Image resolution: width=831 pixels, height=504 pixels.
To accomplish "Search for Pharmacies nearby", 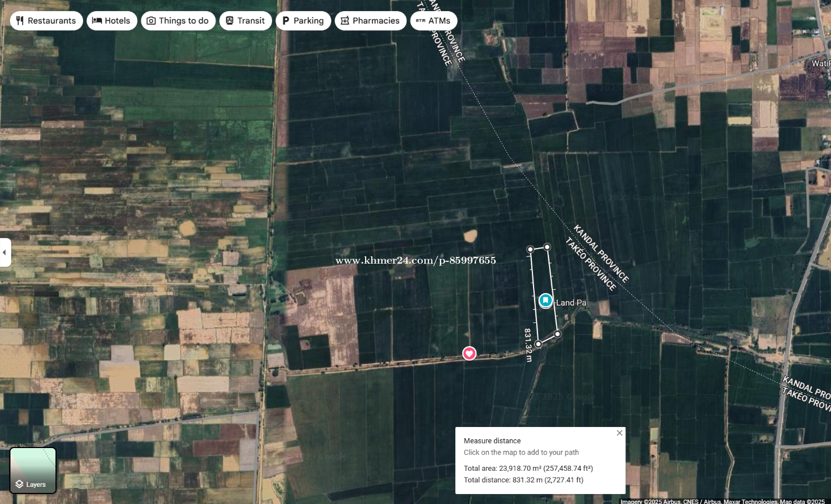I will [x=370, y=21].
